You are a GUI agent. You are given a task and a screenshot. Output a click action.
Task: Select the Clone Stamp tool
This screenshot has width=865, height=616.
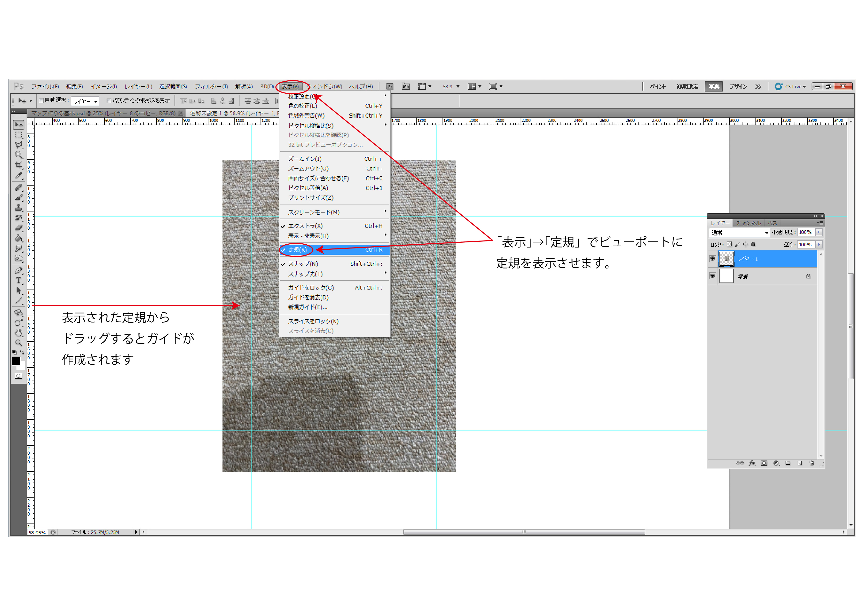(18, 207)
